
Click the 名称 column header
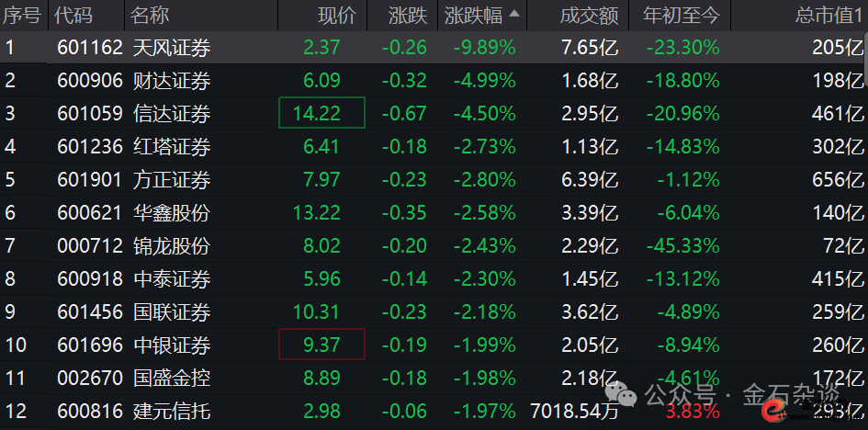click(150, 15)
